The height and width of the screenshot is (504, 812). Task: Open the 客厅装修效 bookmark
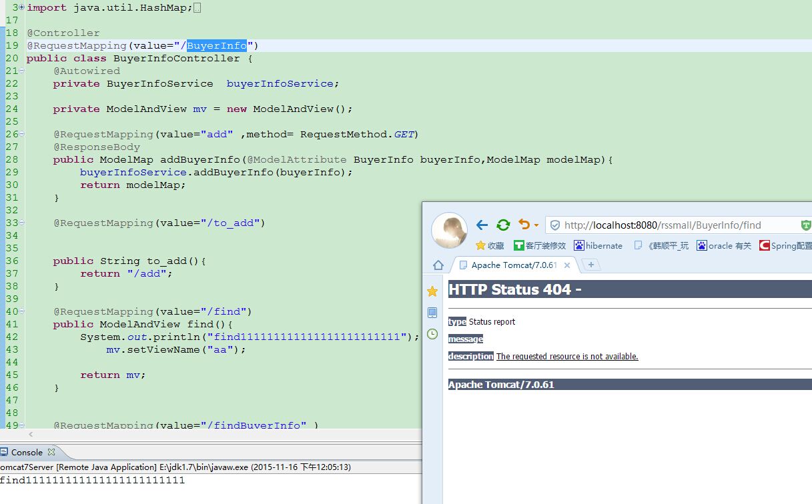[540, 245]
